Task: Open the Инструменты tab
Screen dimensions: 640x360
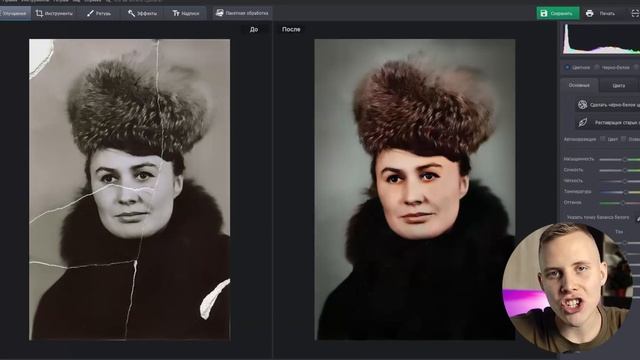Action: [54, 13]
